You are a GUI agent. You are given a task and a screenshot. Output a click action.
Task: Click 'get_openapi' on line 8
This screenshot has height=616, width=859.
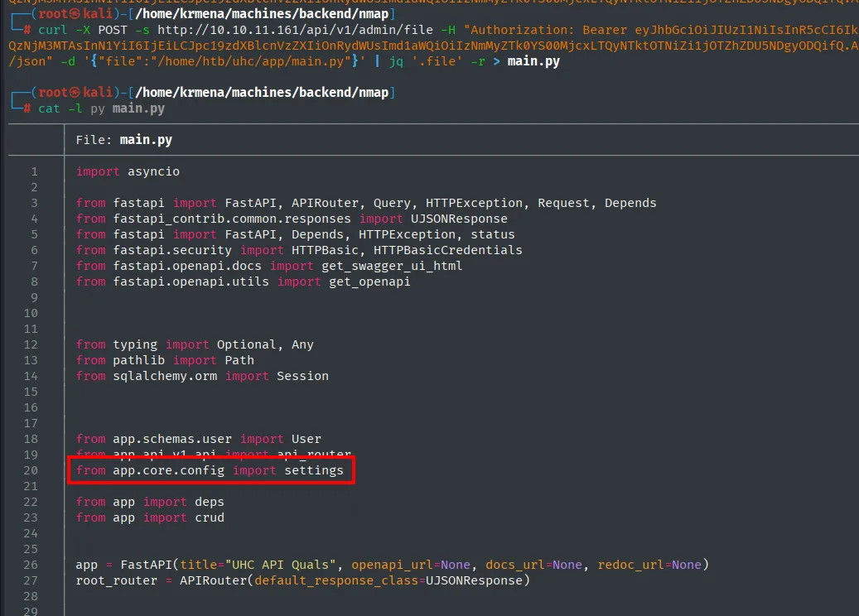(369, 282)
